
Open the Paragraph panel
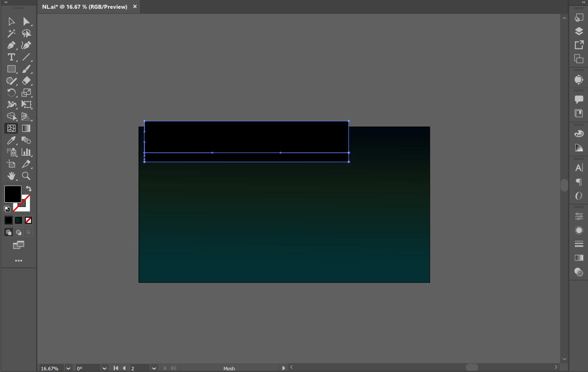coord(579,182)
